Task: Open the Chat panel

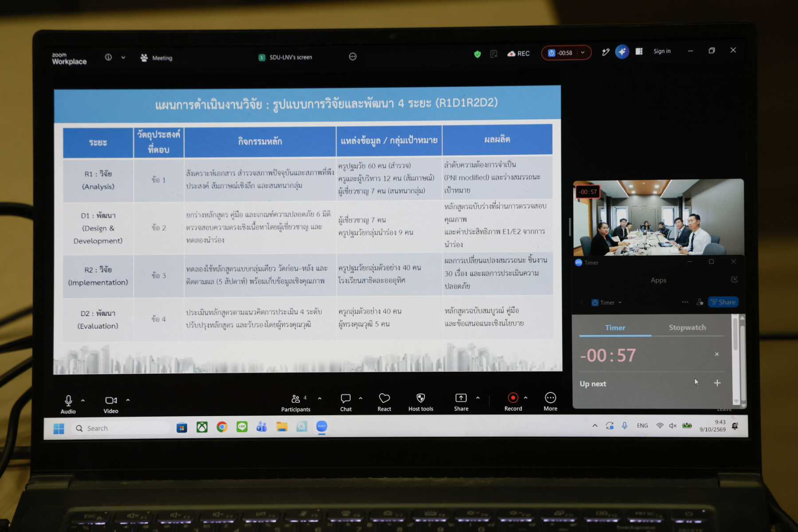Action: click(x=346, y=403)
